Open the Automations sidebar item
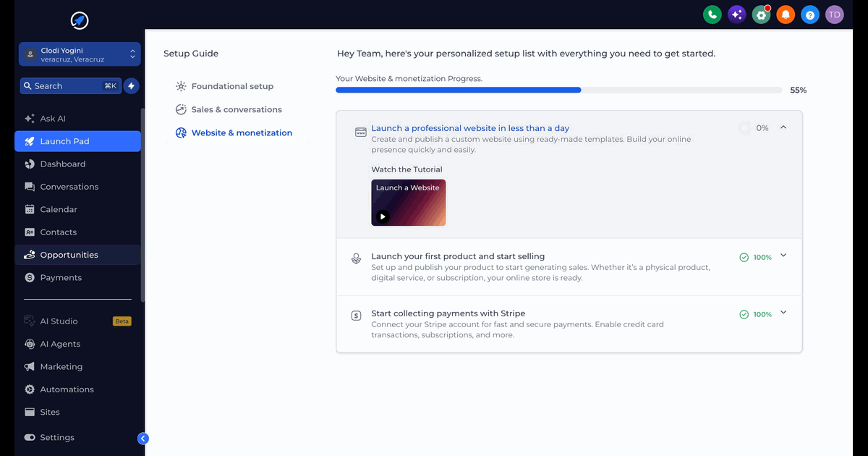The height and width of the screenshot is (456, 868). coord(77,389)
